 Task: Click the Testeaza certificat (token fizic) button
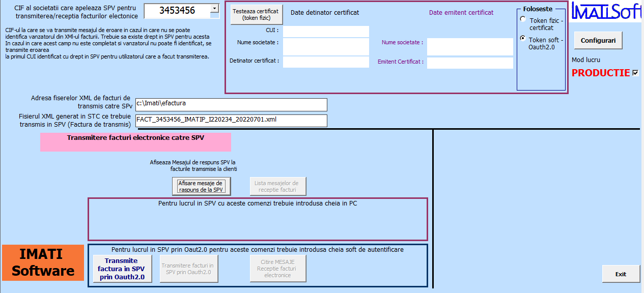(x=256, y=14)
